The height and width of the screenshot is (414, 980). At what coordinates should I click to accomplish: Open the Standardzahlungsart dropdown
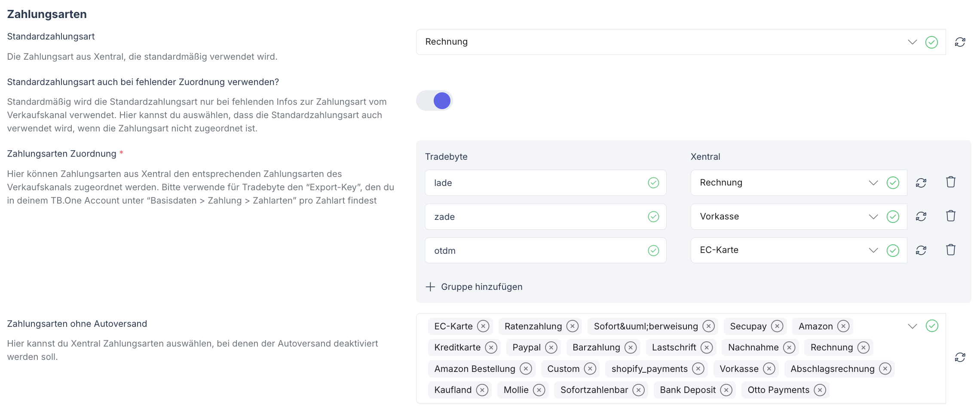911,42
